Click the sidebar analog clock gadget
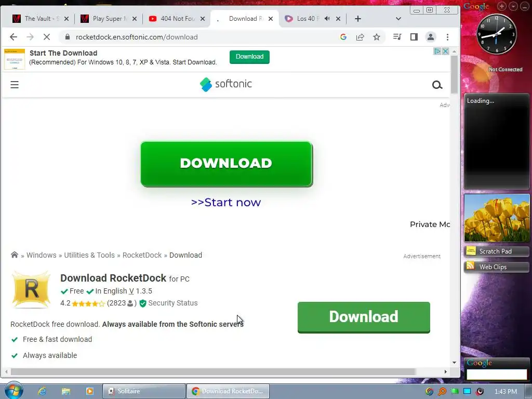 coord(496,35)
